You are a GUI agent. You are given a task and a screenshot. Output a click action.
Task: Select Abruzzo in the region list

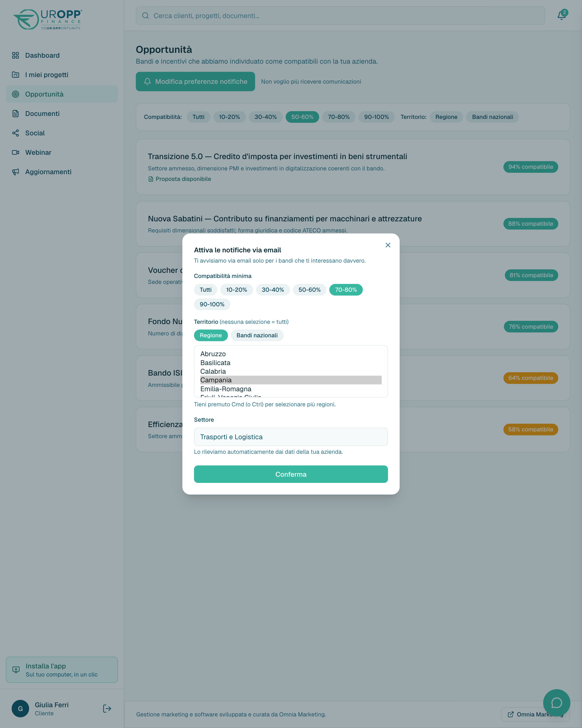pos(291,354)
